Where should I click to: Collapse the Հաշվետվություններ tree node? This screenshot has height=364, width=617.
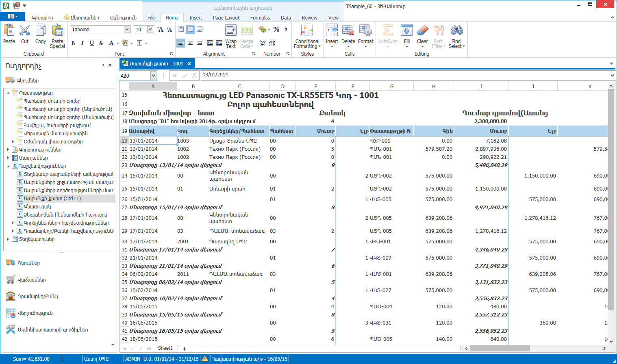coord(8,166)
